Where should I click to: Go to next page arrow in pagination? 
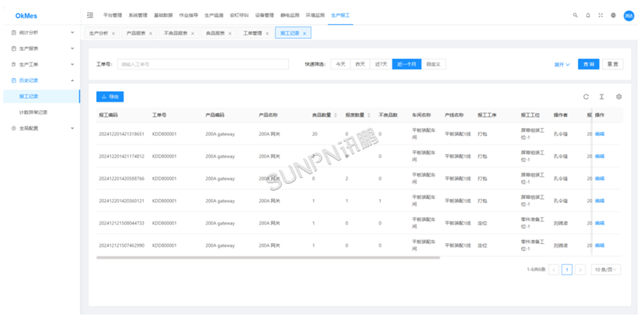(x=580, y=269)
